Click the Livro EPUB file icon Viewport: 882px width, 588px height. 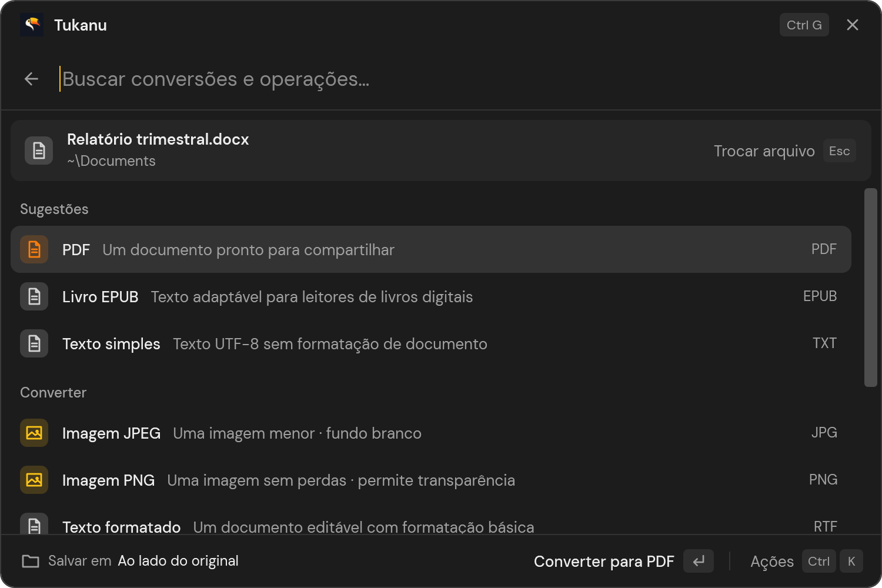[34, 296]
